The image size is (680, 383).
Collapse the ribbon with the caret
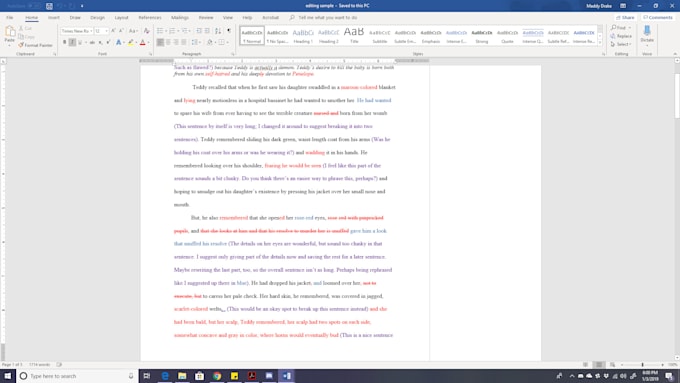(675, 54)
